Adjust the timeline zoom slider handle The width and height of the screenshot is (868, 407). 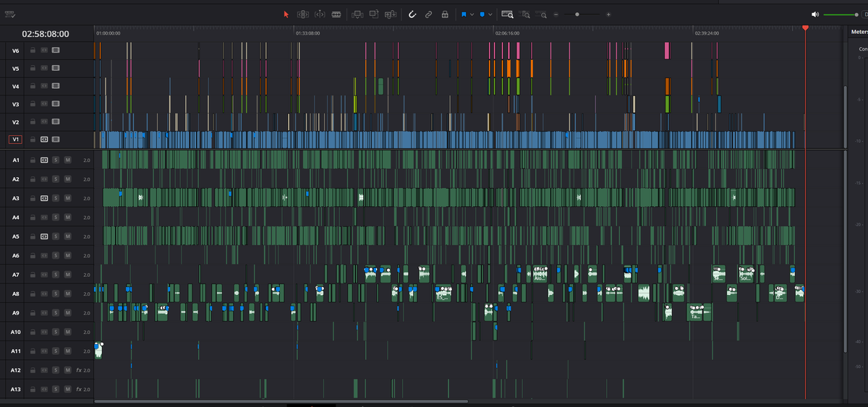[x=576, y=14]
